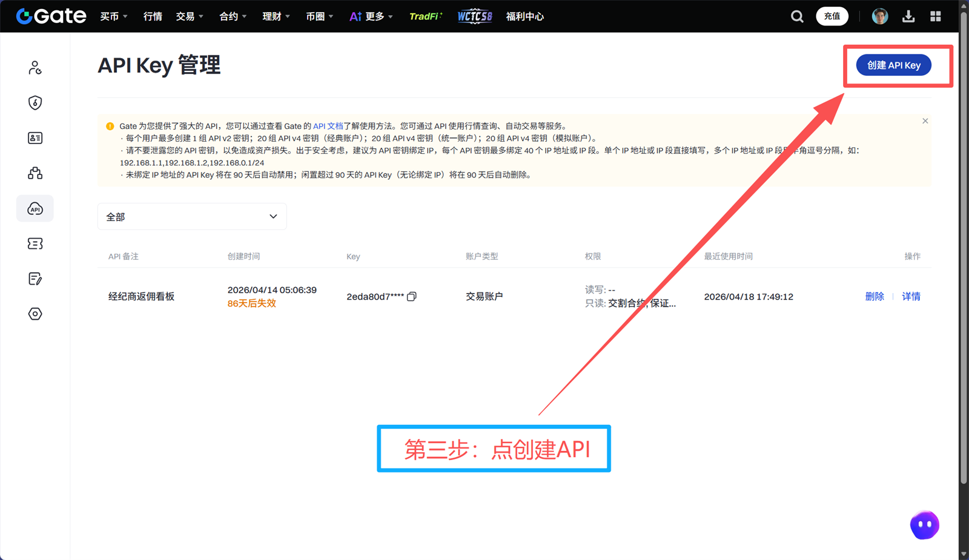The image size is (969, 560).
Task: Expand the 全部 filter dropdown
Action: [x=192, y=217]
